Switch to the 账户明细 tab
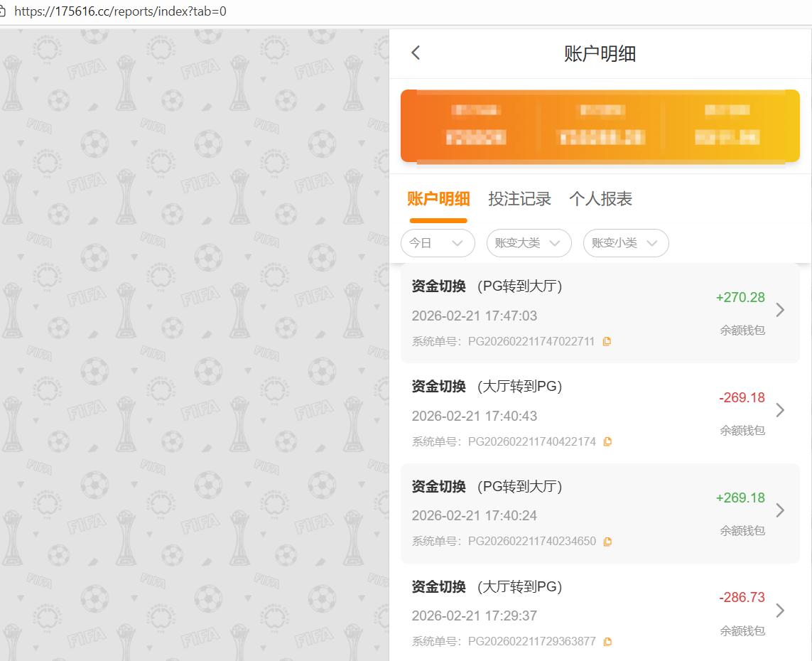The image size is (812, 661). pyautogui.click(x=438, y=199)
